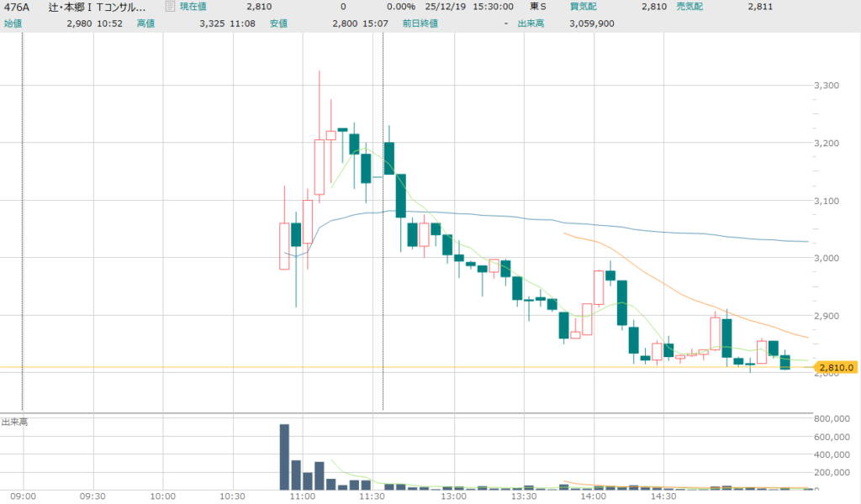The height and width of the screenshot is (504, 861).
Task: Click the 前日終値 previous close label
Action: point(420,23)
